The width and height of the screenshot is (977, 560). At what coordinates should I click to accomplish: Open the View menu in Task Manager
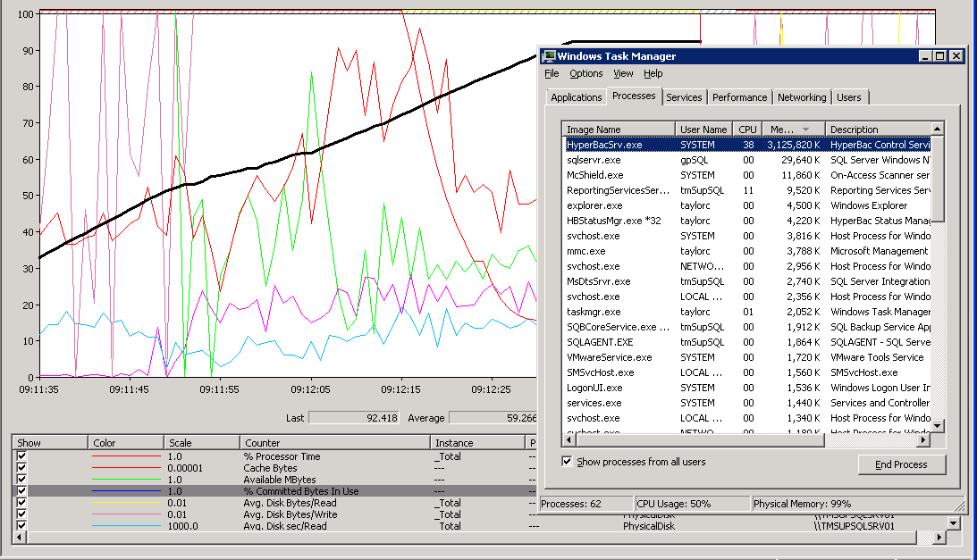pyautogui.click(x=623, y=74)
